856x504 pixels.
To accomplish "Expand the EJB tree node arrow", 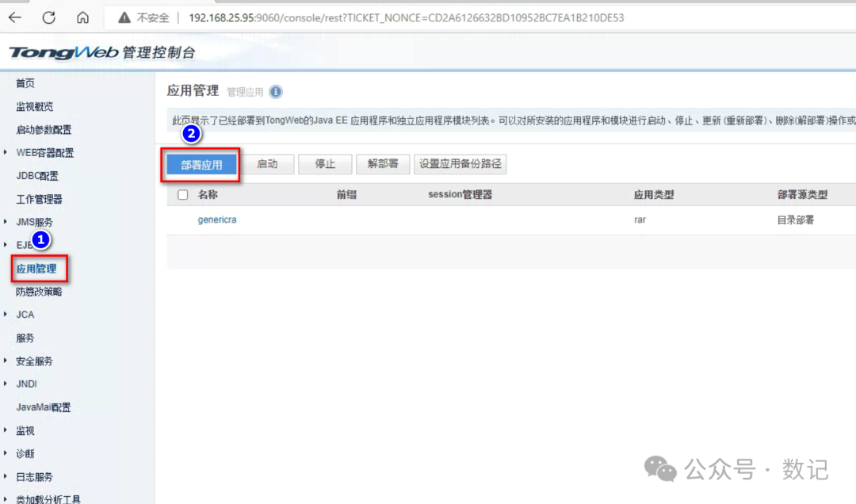I will [6, 245].
